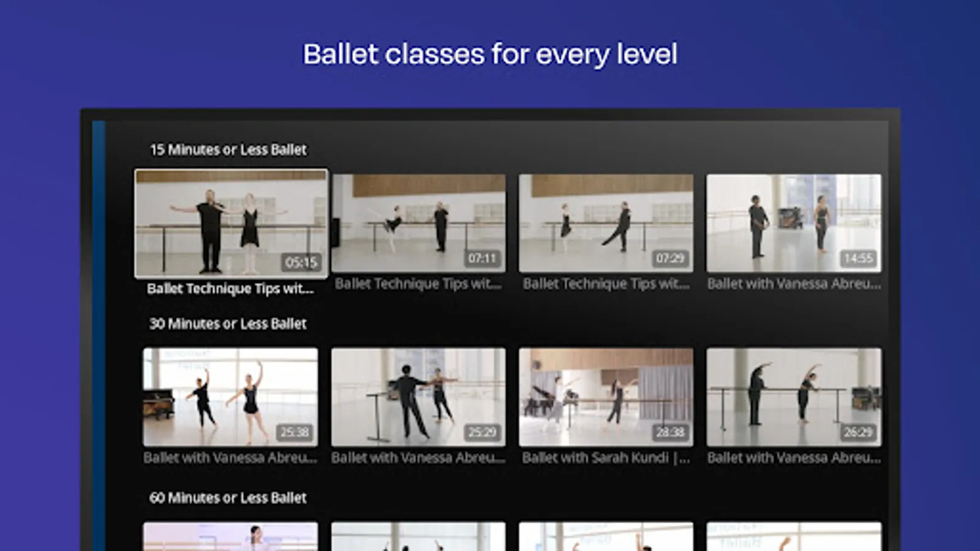The height and width of the screenshot is (551, 980).
Task: Click the 25:29 duration badge
Action: coord(482,432)
